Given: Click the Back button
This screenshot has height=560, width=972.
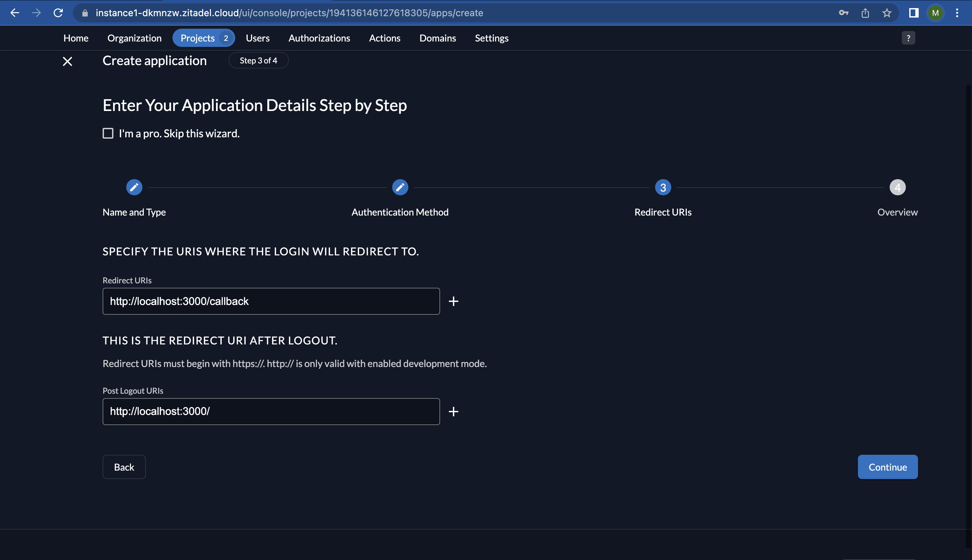Looking at the screenshot, I should (124, 467).
